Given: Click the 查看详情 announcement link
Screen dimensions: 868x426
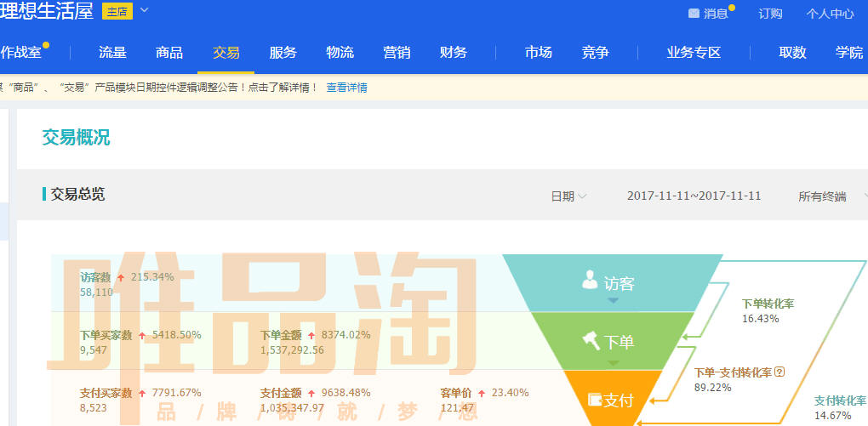Looking at the screenshot, I should [346, 88].
